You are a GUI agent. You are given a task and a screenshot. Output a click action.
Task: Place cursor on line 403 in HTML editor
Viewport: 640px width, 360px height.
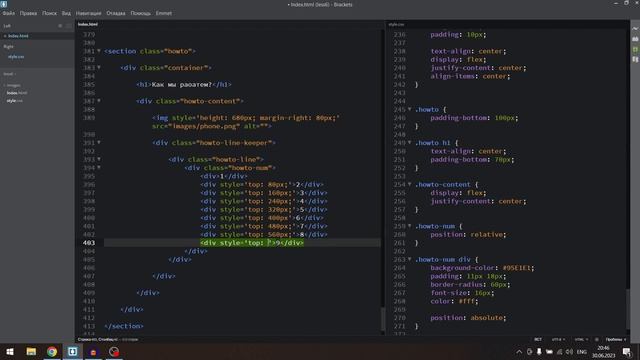(x=242, y=242)
